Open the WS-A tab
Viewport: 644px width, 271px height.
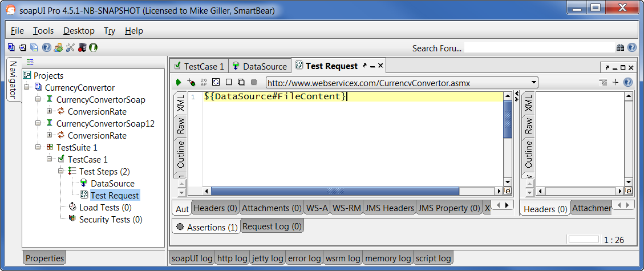click(x=317, y=208)
